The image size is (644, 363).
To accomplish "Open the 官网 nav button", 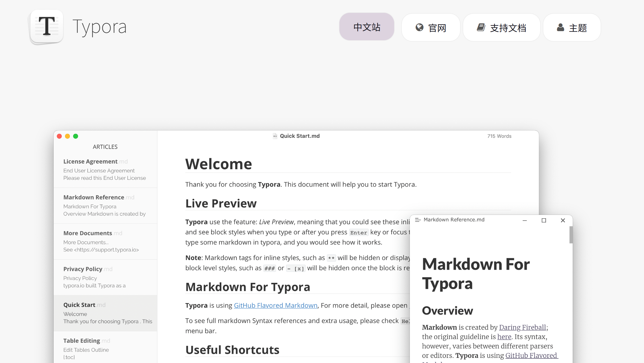I will tap(431, 27).
